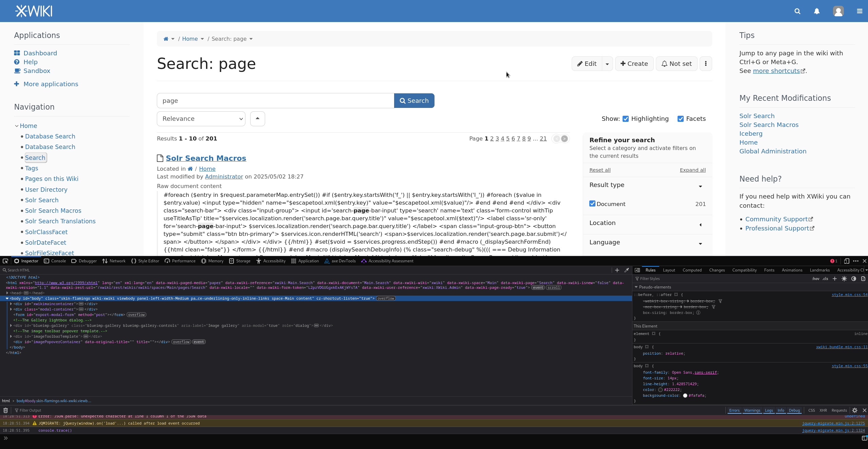Collapse the Home navigation tree node
This screenshot has width=868, height=449.
click(17, 126)
